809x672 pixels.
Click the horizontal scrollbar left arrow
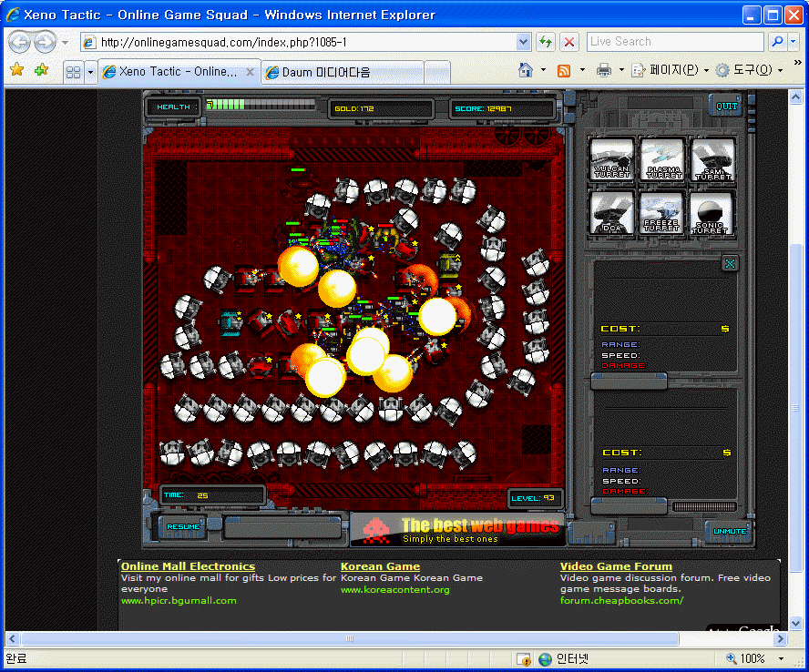tap(13, 639)
